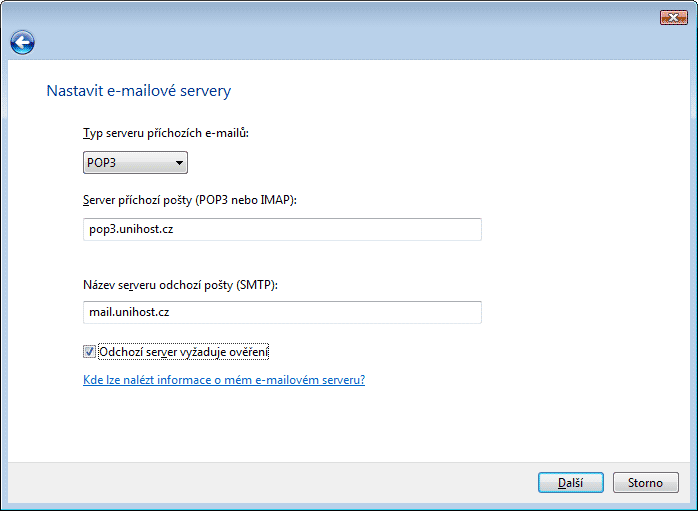Toggle the outgoing server authentication checkbox
The width and height of the screenshot is (698, 511).
tap(89, 352)
